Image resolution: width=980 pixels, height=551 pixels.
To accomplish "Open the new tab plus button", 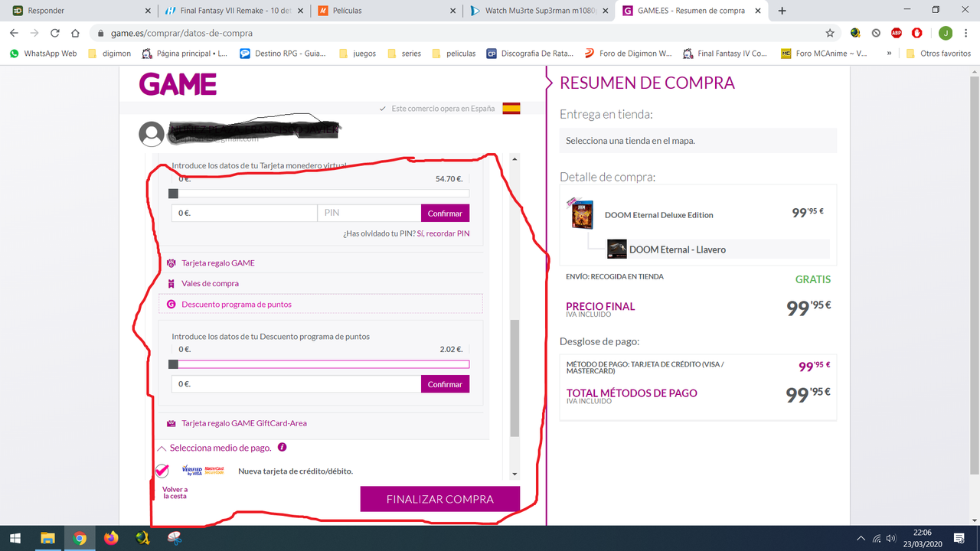I will point(782,11).
